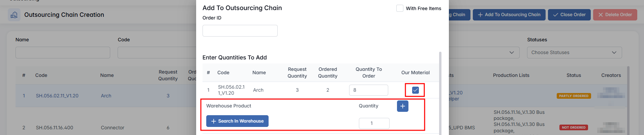
Task: Expand the dropdown left of Statuses
Action: [x=511, y=52]
